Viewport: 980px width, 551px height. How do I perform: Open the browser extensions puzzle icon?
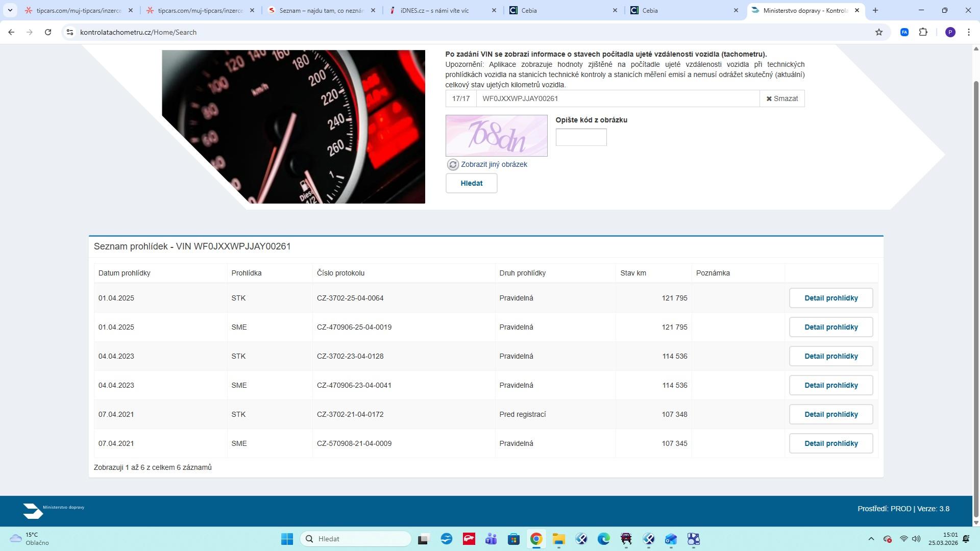[x=923, y=32]
